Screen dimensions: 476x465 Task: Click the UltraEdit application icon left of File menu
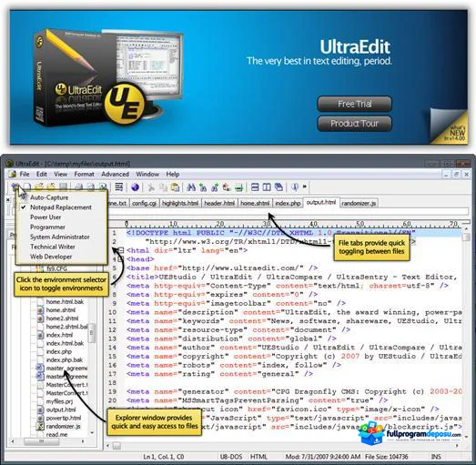pos(13,174)
